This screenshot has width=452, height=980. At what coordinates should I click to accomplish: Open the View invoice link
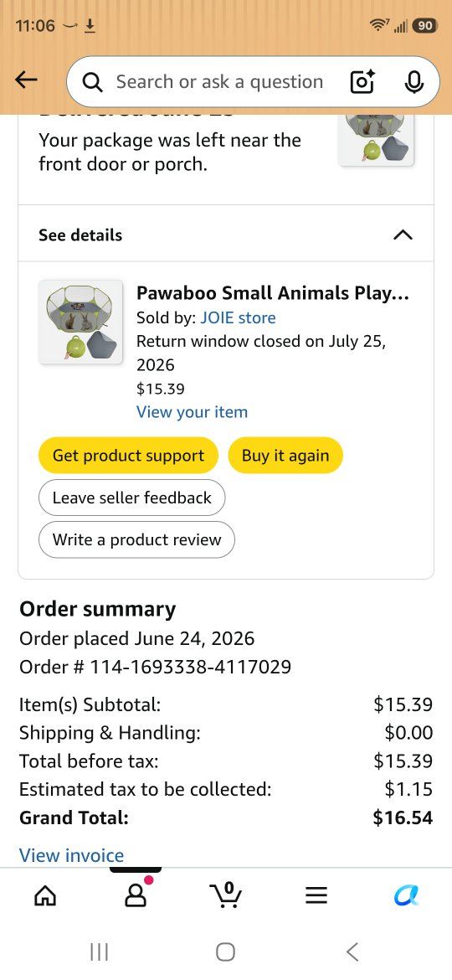(x=72, y=855)
